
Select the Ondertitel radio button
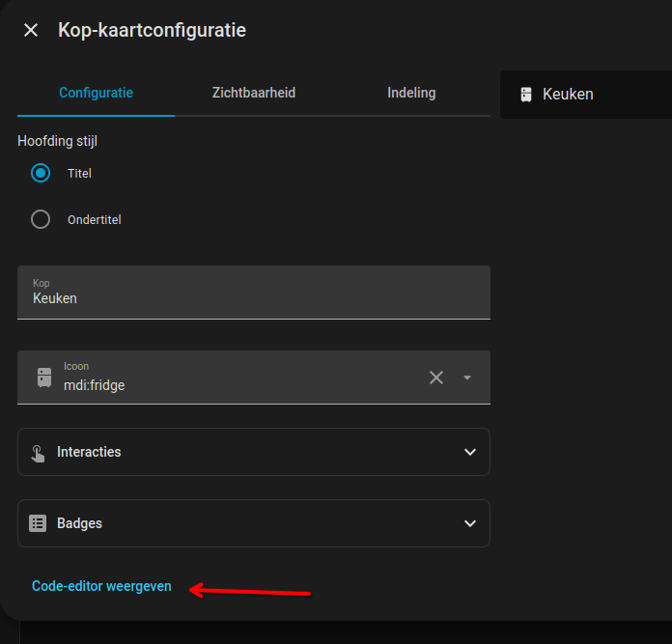pos(41,219)
